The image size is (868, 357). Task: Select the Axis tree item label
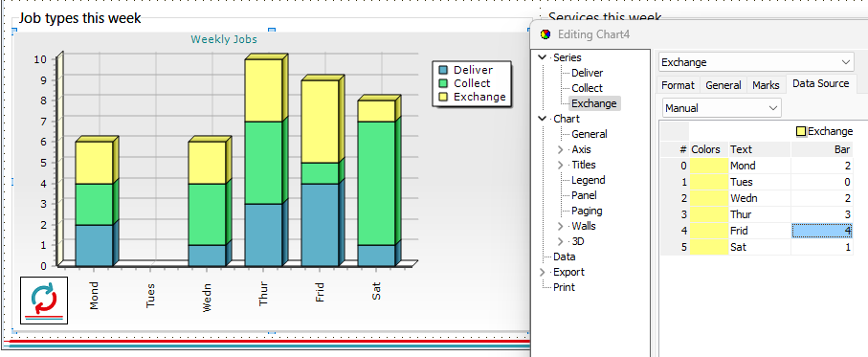[581, 149]
